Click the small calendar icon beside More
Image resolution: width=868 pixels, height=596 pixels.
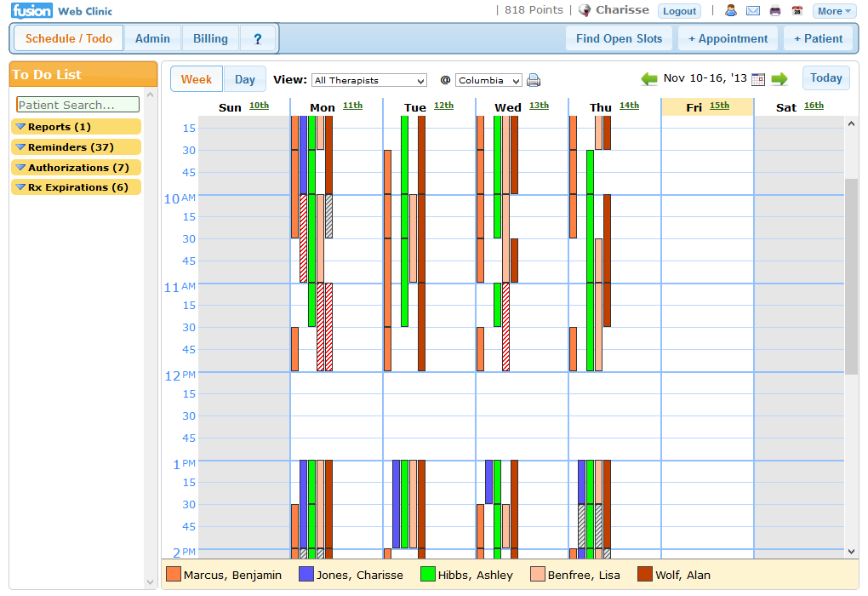(797, 11)
